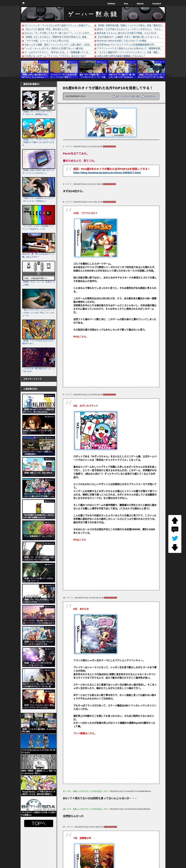The image size is (186, 868).
Task: Follow the PVはこちら。link under パワフルゴルフ
Action: (x=80, y=337)
